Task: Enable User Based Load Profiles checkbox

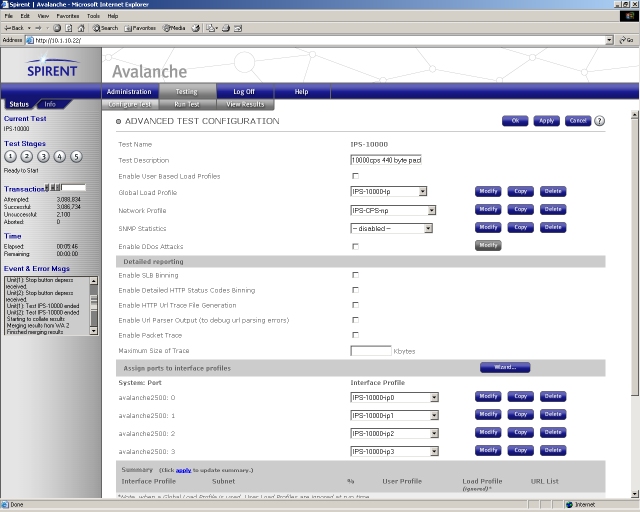Action: click(356, 176)
